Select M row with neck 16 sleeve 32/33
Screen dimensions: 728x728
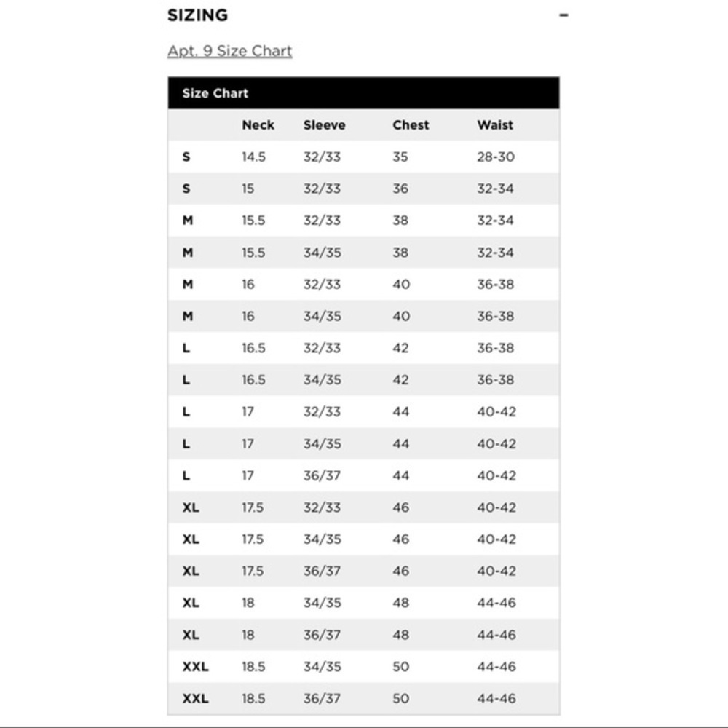363,284
